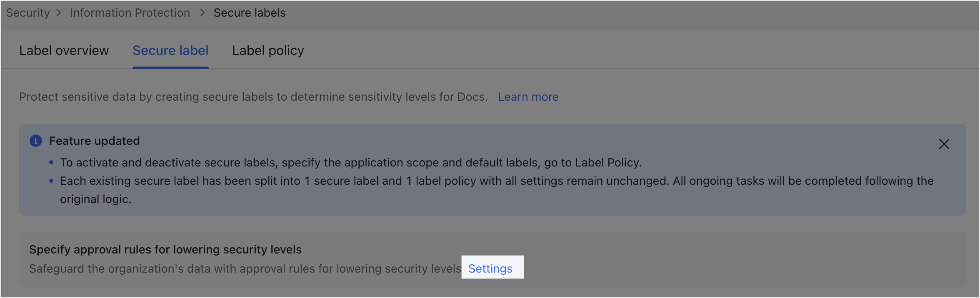This screenshot has height=298, width=980.
Task: Reopen the currently active Secure label tab
Action: pos(170,50)
